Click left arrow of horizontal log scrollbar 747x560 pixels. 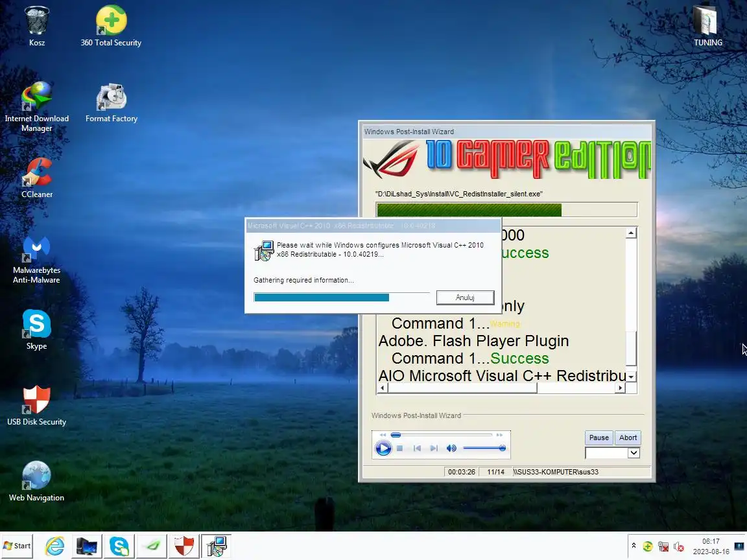point(382,388)
